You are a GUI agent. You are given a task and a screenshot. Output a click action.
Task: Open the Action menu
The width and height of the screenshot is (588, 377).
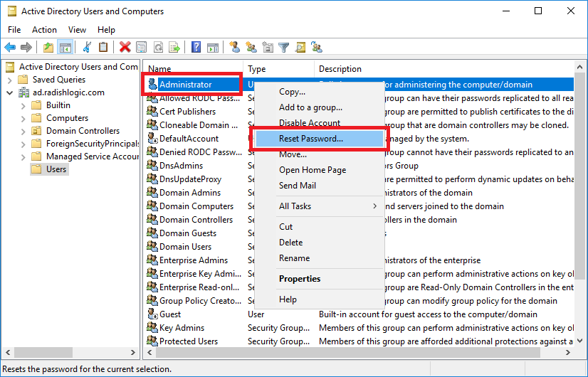click(44, 30)
